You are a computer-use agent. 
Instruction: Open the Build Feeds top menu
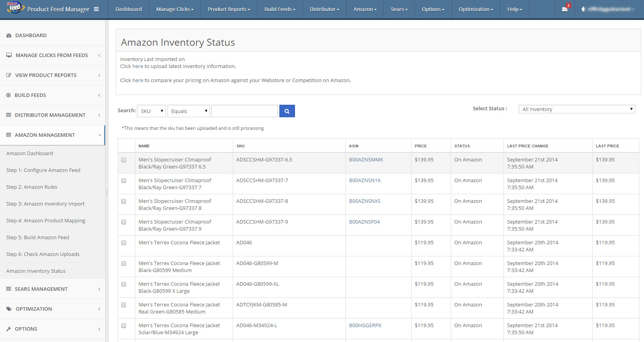[x=280, y=9]
